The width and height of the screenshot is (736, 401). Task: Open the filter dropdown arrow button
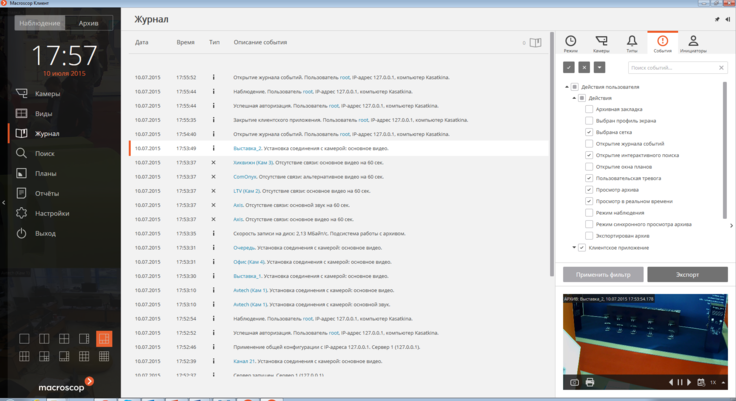point(599,67)
